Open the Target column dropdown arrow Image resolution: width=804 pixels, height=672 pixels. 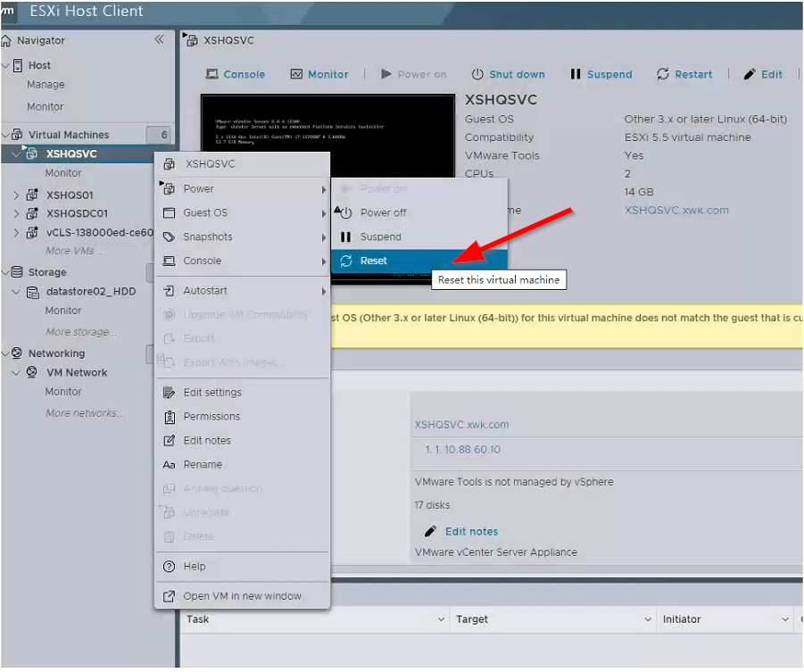click(648, 619)
